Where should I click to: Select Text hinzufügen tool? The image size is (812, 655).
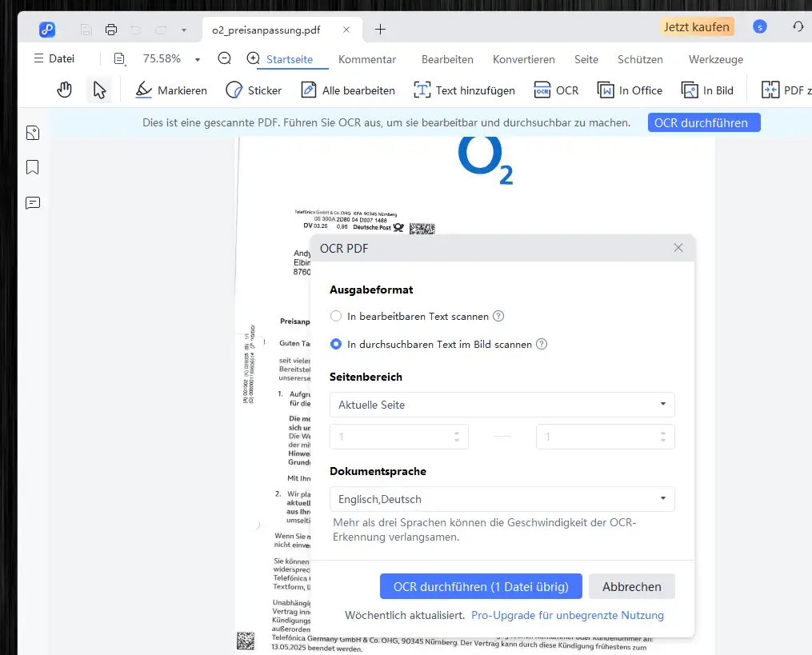[x=464, y=90]
